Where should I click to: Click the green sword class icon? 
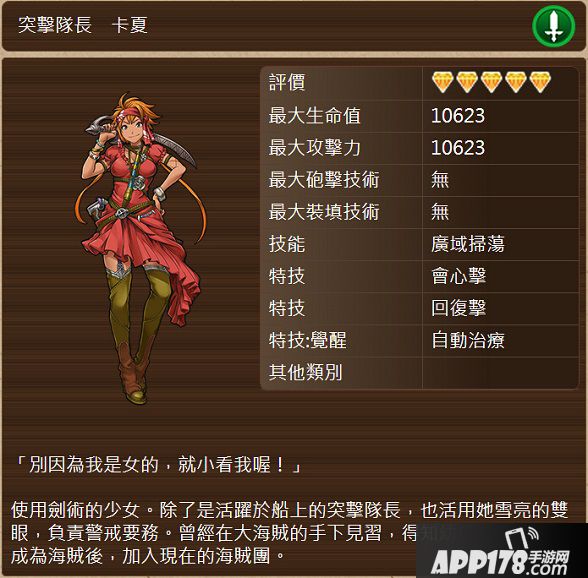pyautogui.click(x=554, y=26)
